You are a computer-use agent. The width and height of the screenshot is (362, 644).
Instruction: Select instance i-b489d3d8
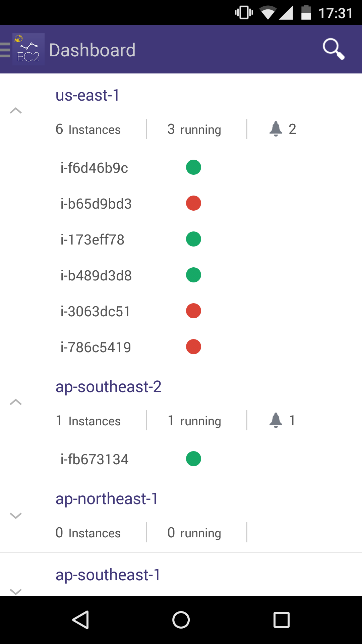pyautogui.click(x=96, y=276)
